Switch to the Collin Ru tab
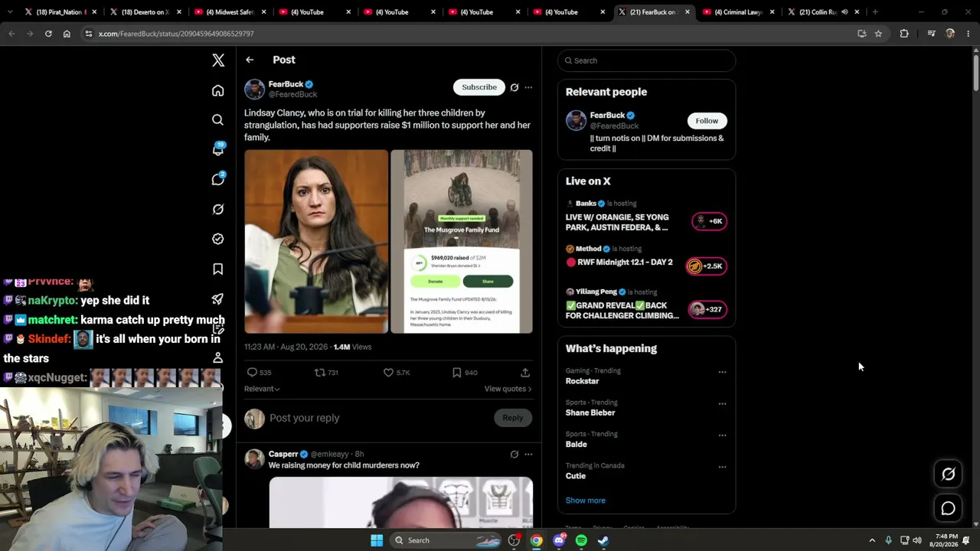Viewport: 980px width, 551px height. 823,12
